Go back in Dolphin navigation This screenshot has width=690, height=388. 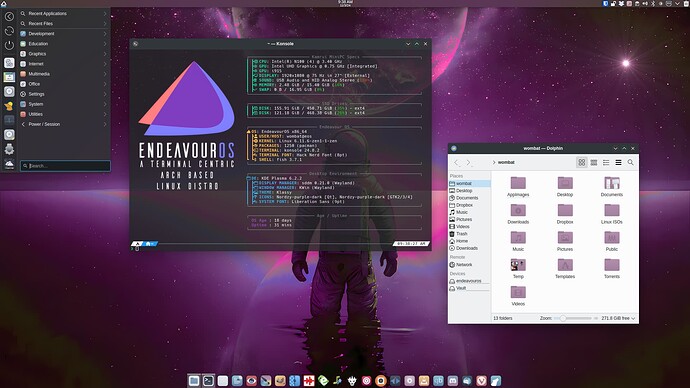point(456,162)
